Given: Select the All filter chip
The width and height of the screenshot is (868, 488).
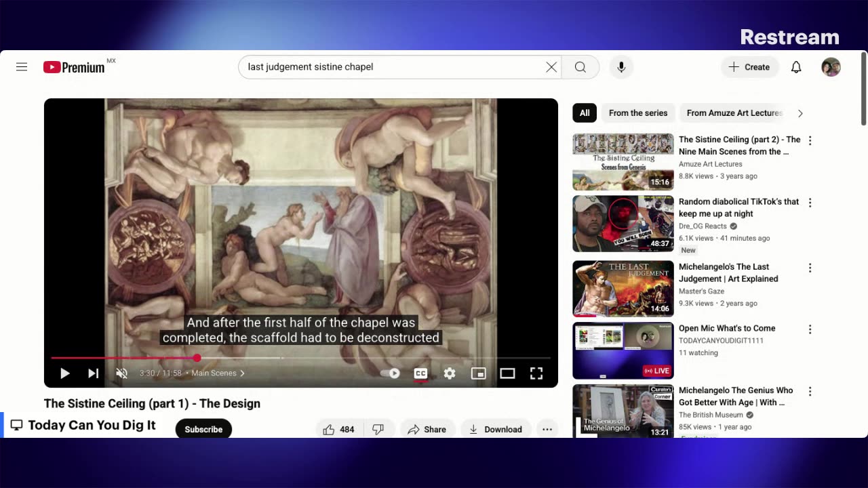Looking at the screenshot, I should click(585, 113).
